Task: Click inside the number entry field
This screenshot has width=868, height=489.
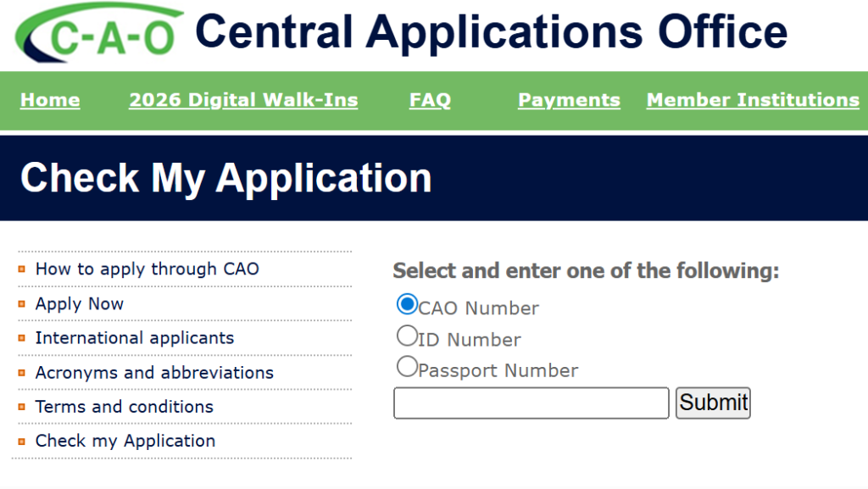Action: click(530, 403)
